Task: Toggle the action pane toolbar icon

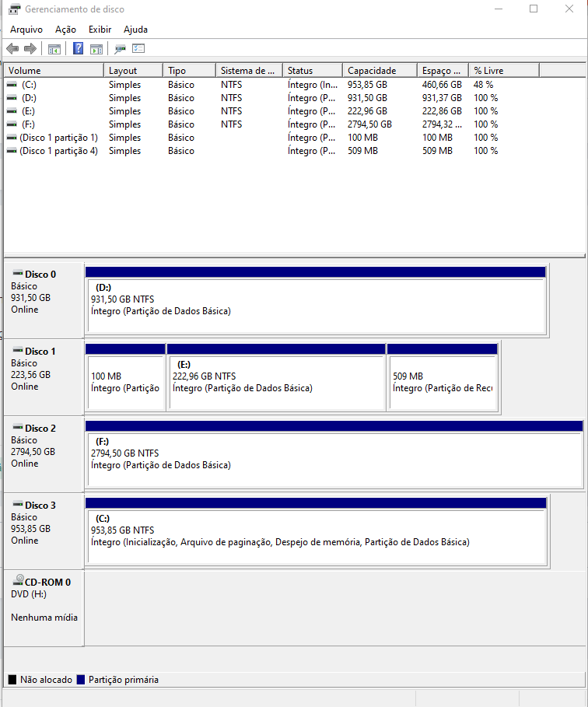Action: click(96, 49)
